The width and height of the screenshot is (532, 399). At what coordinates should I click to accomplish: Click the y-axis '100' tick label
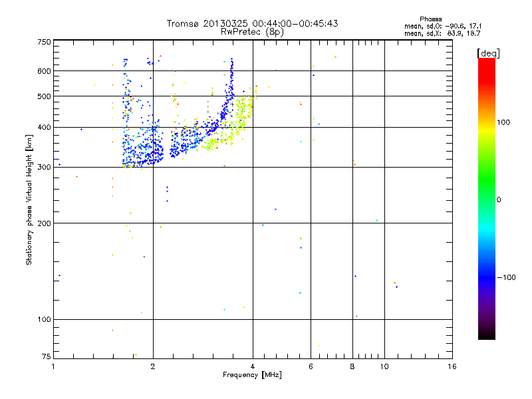tap(44, 319)
